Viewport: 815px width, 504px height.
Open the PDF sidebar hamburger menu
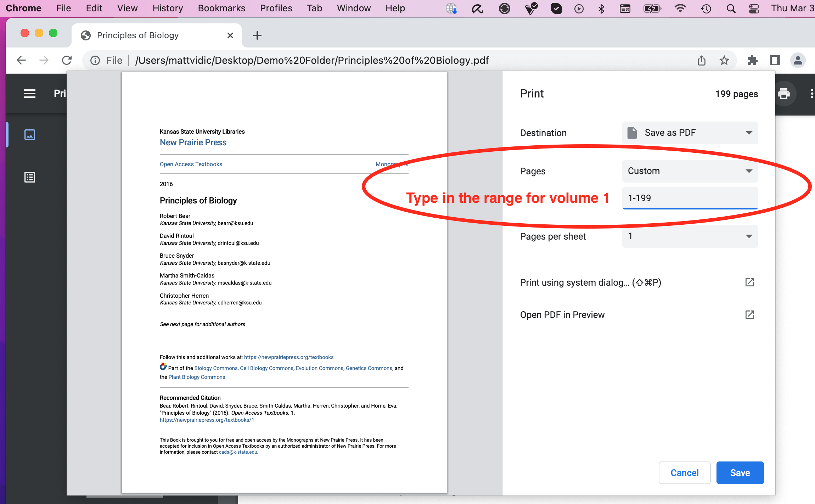(30, 94)
